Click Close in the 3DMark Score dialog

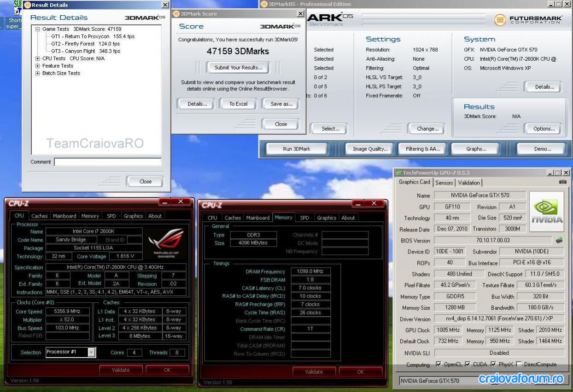tap(281, 124)
